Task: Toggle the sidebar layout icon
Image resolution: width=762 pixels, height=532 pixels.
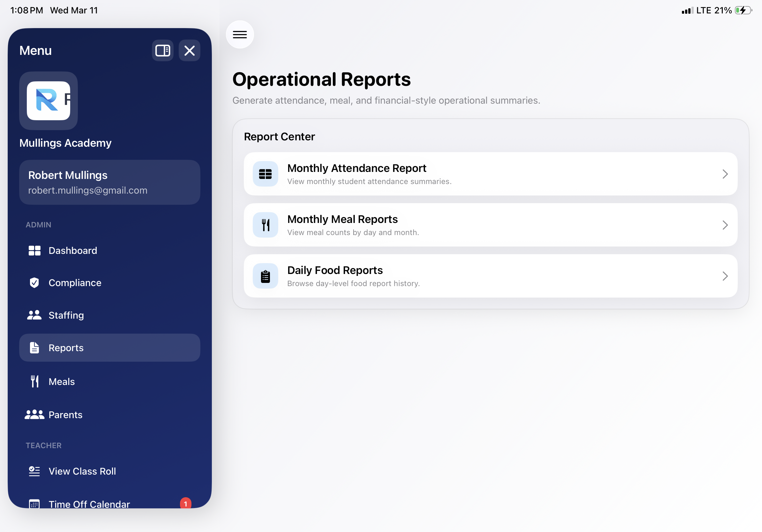Action: point(163,50)
